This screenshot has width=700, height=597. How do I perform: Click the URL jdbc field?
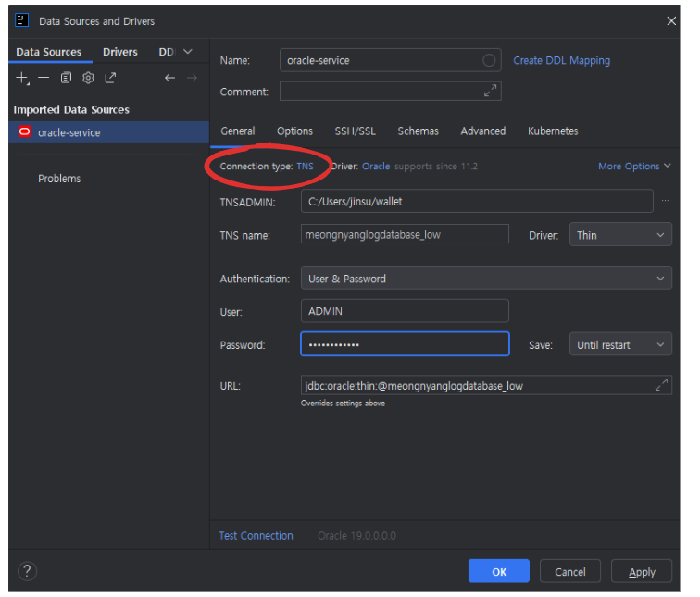[486, 385]
